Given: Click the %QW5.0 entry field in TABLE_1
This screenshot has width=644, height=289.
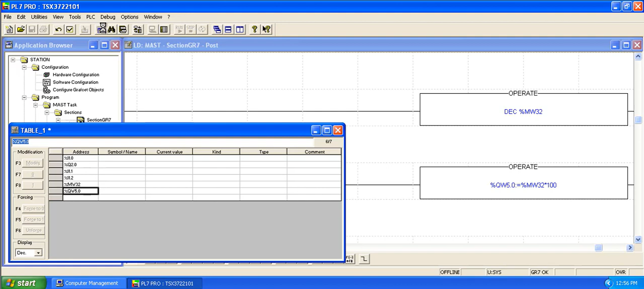Looking at the screenshot, I should tap(162, 142).
